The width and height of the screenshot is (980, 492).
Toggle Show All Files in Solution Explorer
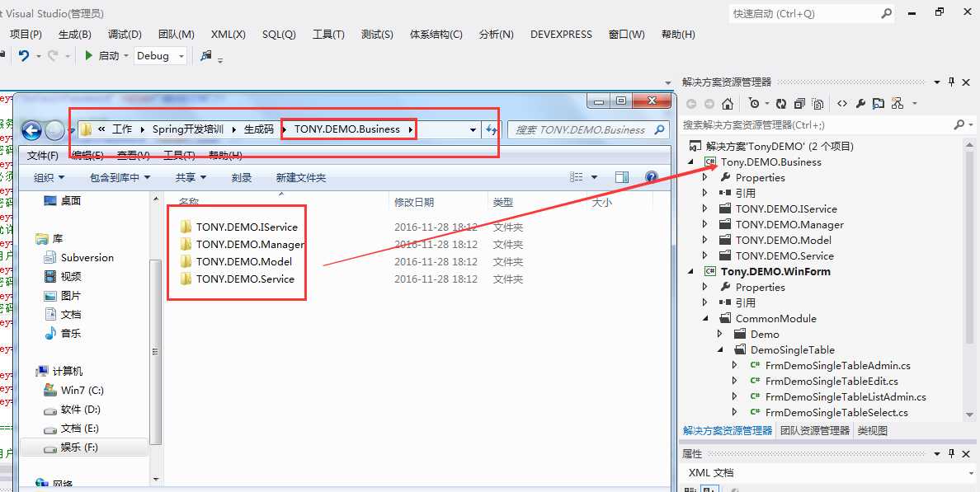[x=818, y=104]
